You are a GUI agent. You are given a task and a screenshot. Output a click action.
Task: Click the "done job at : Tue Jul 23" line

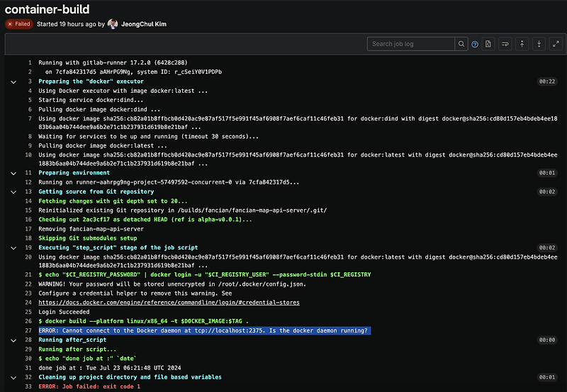(x=110, y=368)
